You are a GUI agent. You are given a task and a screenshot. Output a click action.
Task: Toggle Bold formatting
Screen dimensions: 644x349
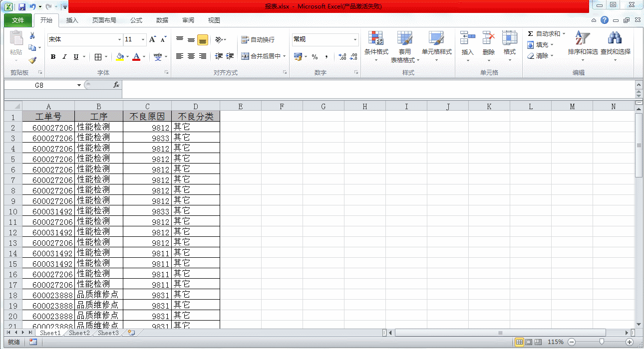[53, 57]
